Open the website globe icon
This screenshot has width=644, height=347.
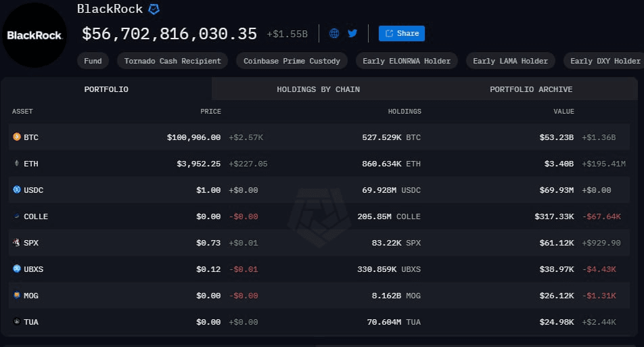(x=334, y=33)
